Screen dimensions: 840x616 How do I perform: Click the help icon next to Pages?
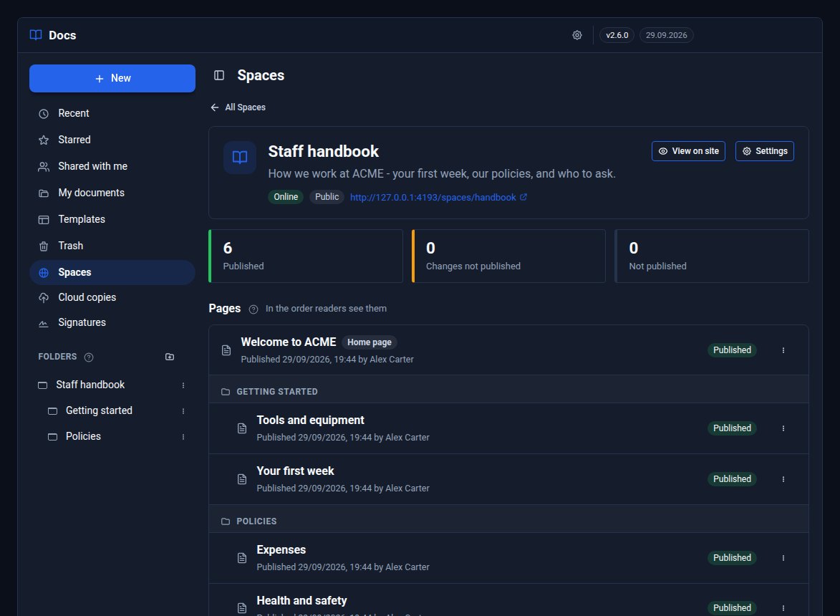(254, 309)
